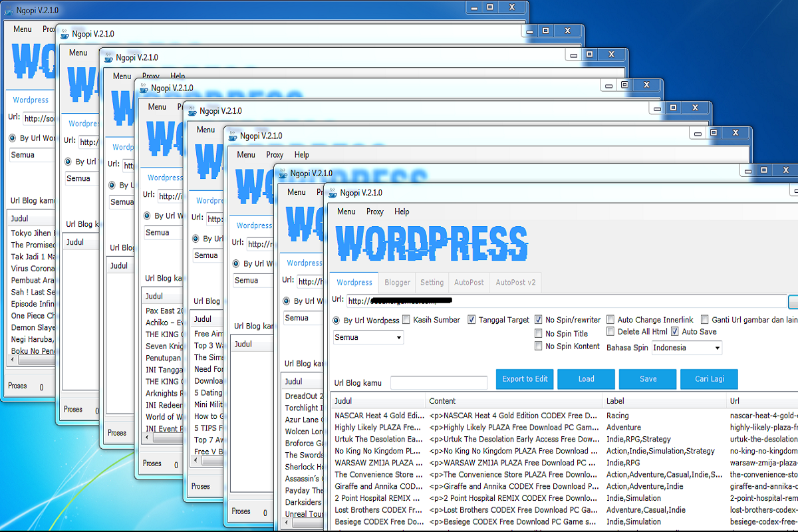Open the Semua combo box in the DreadOut 2 window
798x532 pixels.
(305, 318)
